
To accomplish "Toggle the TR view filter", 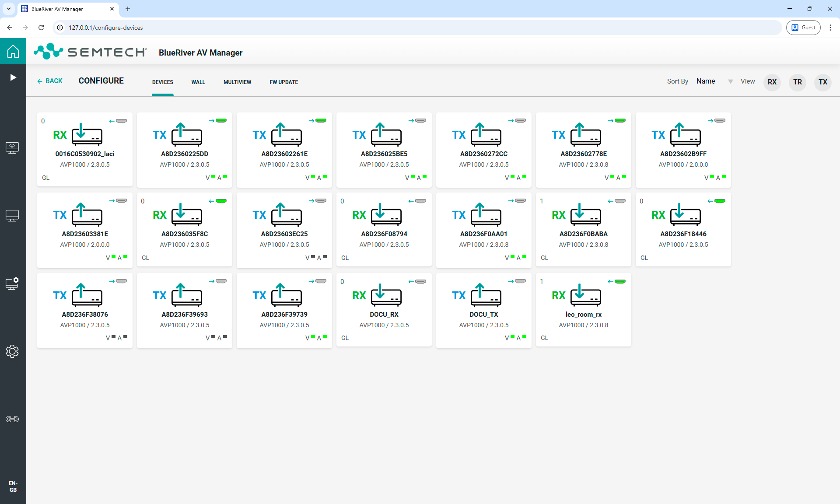I will click(797, 82).
